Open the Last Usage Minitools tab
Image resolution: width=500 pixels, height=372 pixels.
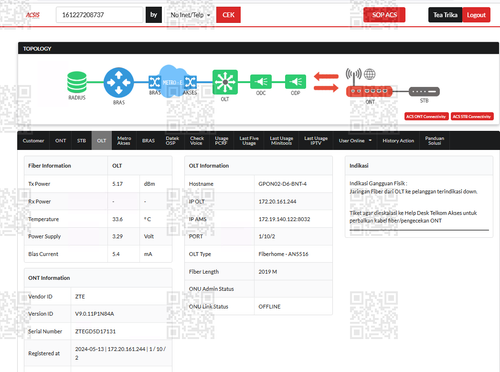click(281, 141)
